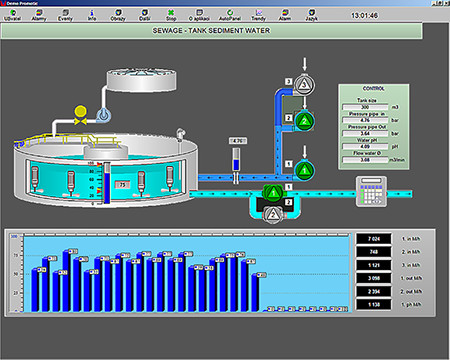Click the 2. in Mh counter display
450x360 pixels.
point(374,252)
